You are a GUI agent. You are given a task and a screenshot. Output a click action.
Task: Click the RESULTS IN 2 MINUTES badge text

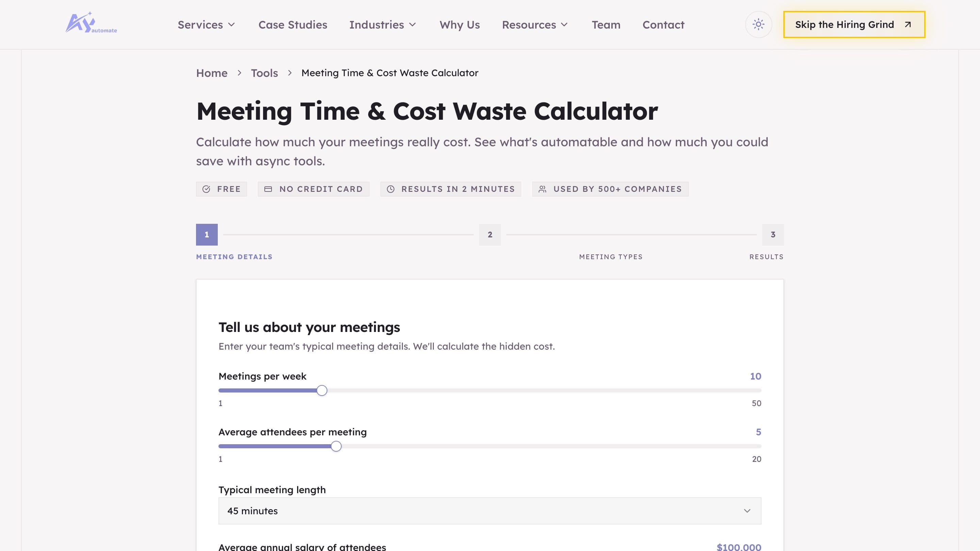coord(458,189)
